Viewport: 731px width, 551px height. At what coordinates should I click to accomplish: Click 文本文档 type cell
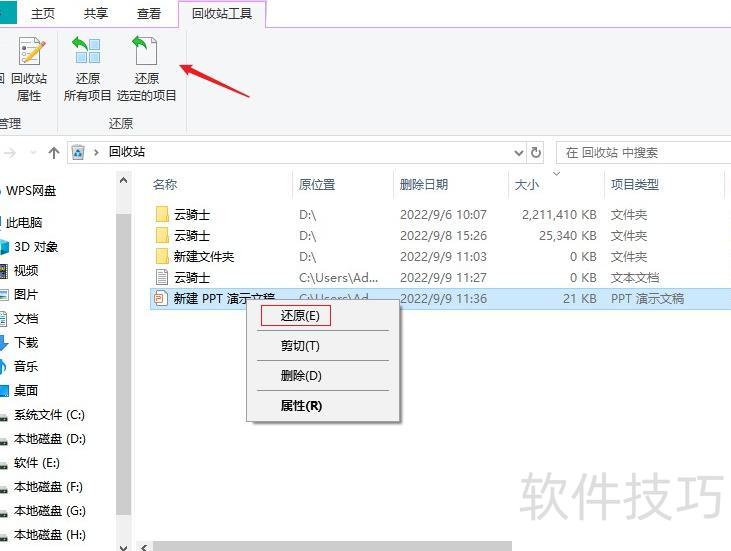tap(634, 277)
